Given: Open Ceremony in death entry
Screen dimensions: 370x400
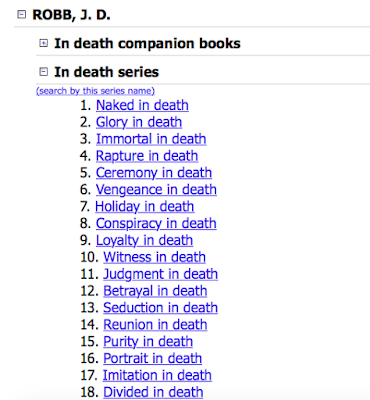Looking at the screenshot, I should 154,173.
